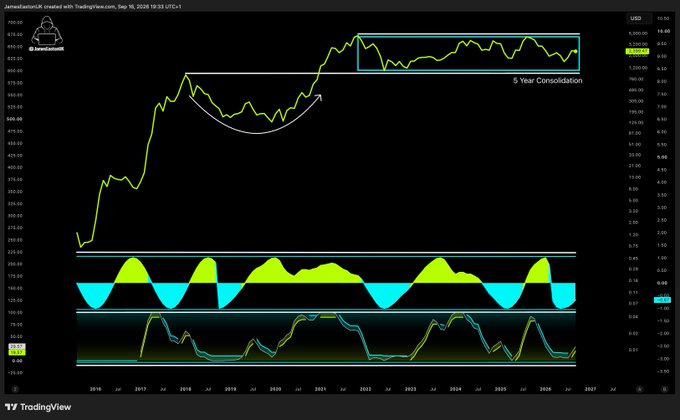This screenshot has height=420, width=680.
Task: Click the Z timezone button
Action: point(14,389)
